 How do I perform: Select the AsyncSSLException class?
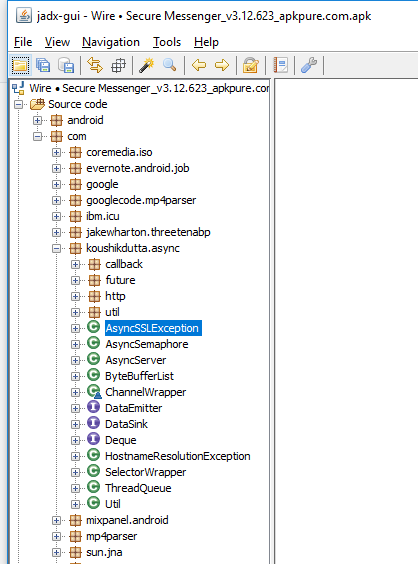tap(153, 328)
